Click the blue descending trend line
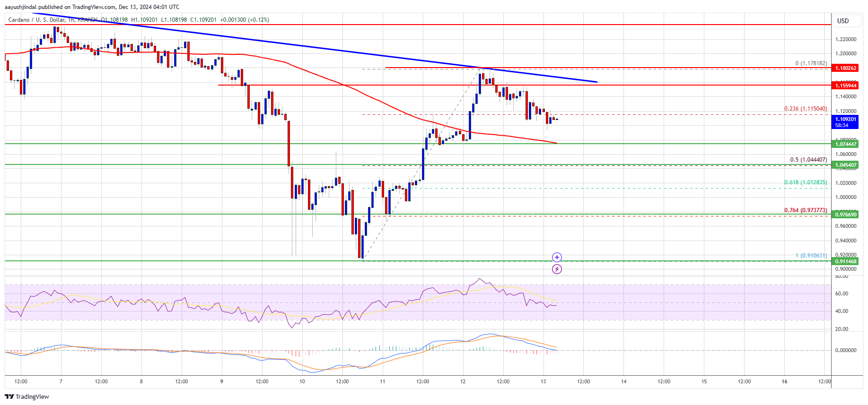Viewport: 868px width, 405px height. tap(303, 47)
